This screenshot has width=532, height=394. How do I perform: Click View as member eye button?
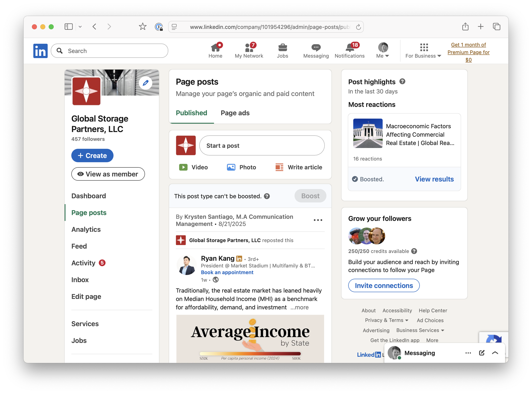point(108,174)
